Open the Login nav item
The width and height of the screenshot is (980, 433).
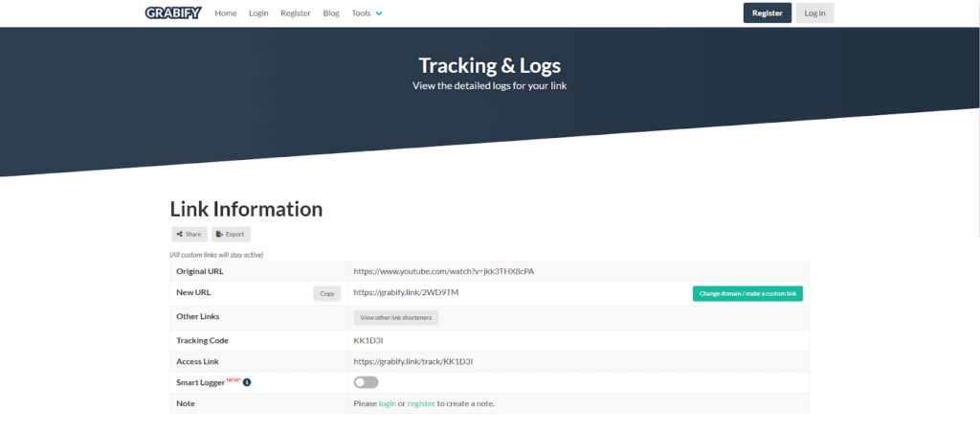[x=258, y=13]
